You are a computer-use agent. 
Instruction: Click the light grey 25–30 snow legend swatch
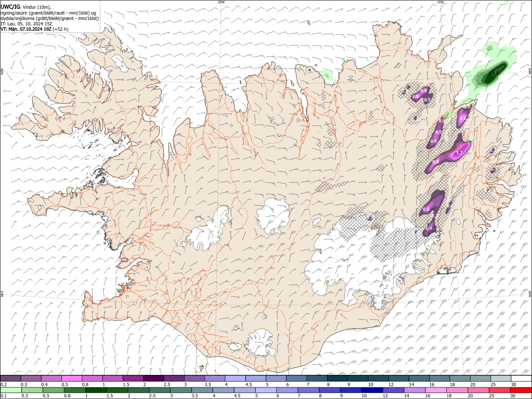tap(500, 379)
